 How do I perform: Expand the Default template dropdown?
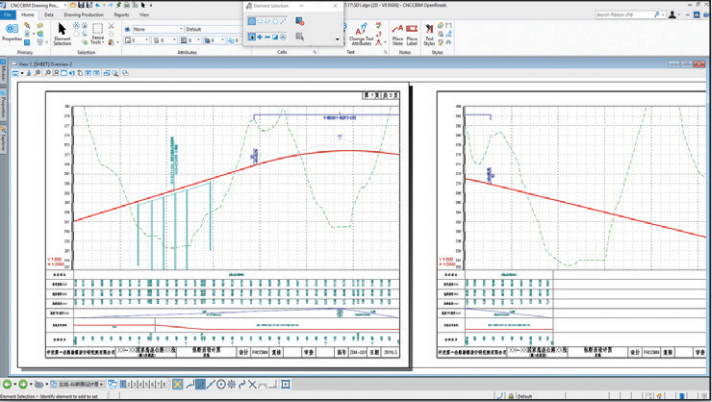[213, 29]
